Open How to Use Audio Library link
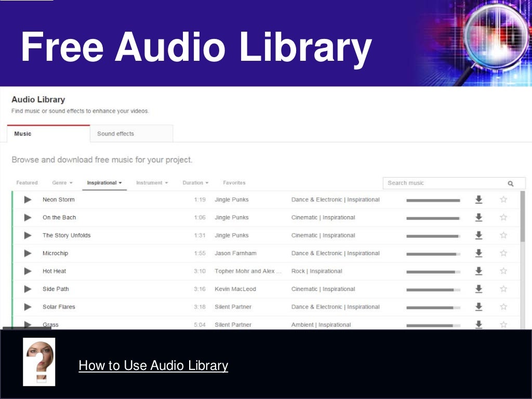The width and height of the screenshot is (532, 399). (x=153, y=365)
